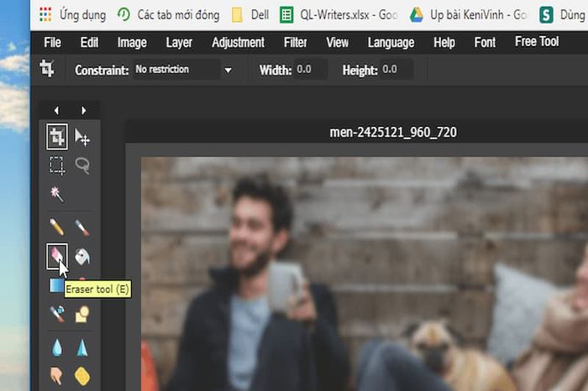Image resolution: width=588 pixels, height=391 pixels.
Task: Click the Width input field
Action: 310,70
